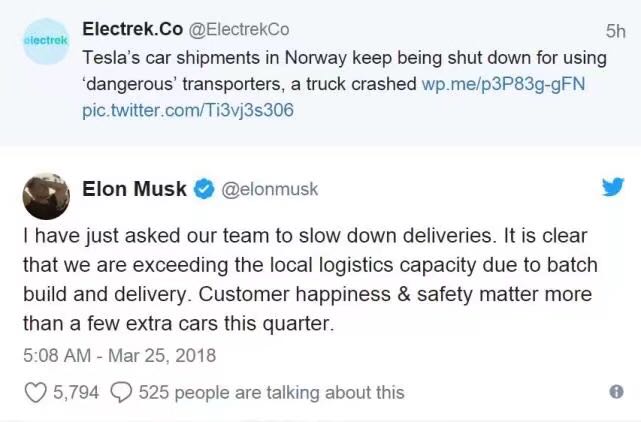The height and width of the screenshot is (422, 641).
Task: Open the wp.me/p3P83g-gFN link
Action: click(x=503, y=85)
